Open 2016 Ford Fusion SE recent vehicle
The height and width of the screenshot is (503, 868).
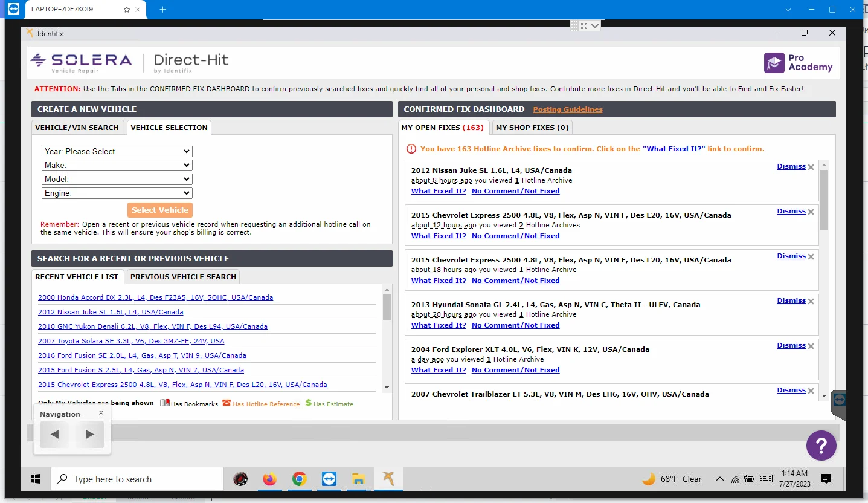pyautogui.click(x=142, y=355)
